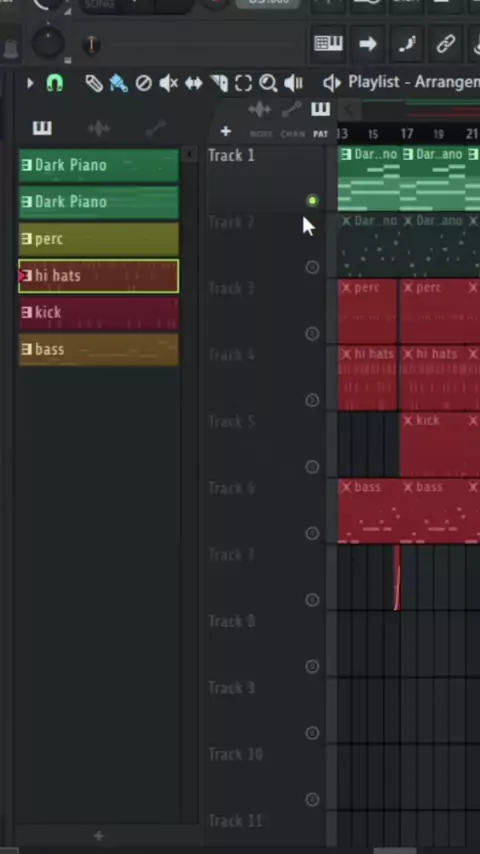Image resolution: width=480 pixels, height=854 pixels.
Task: Click the horizontal scrollbar at playlist bottom
Action: click(395, 850)
